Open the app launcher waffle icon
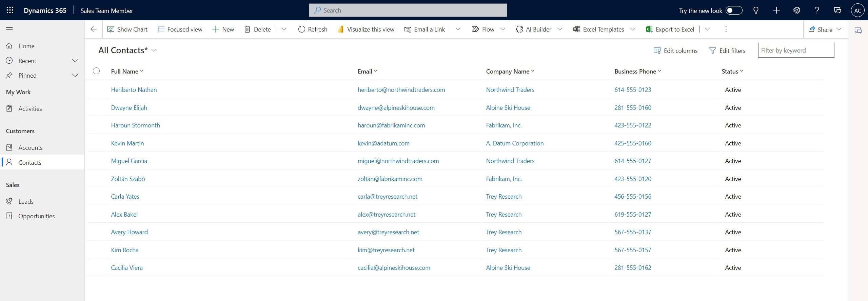Image resolution: width=868 pixels, height=301 pixels. 10,10
